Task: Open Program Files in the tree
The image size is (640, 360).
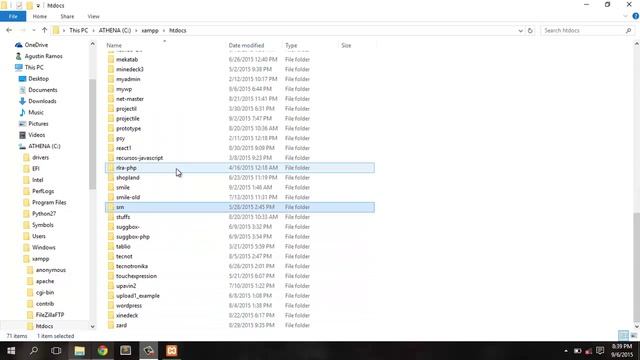Action: (49, 202)
